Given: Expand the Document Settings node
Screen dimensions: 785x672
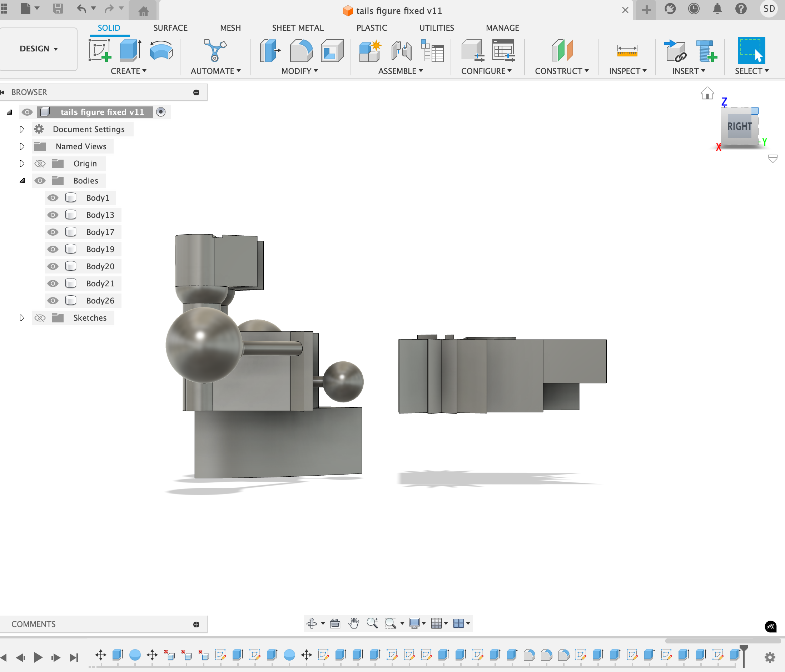Looking at the screenshot, I should (22, 129).
